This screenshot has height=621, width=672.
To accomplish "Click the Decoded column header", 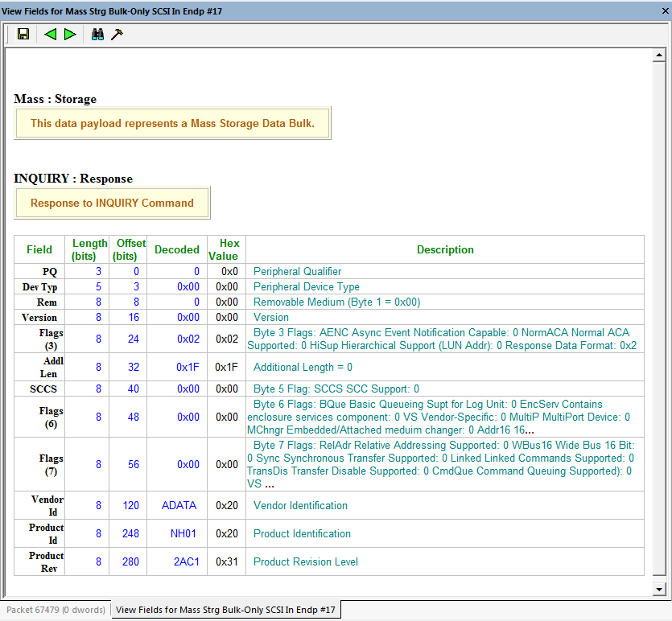I will (177, 249).
